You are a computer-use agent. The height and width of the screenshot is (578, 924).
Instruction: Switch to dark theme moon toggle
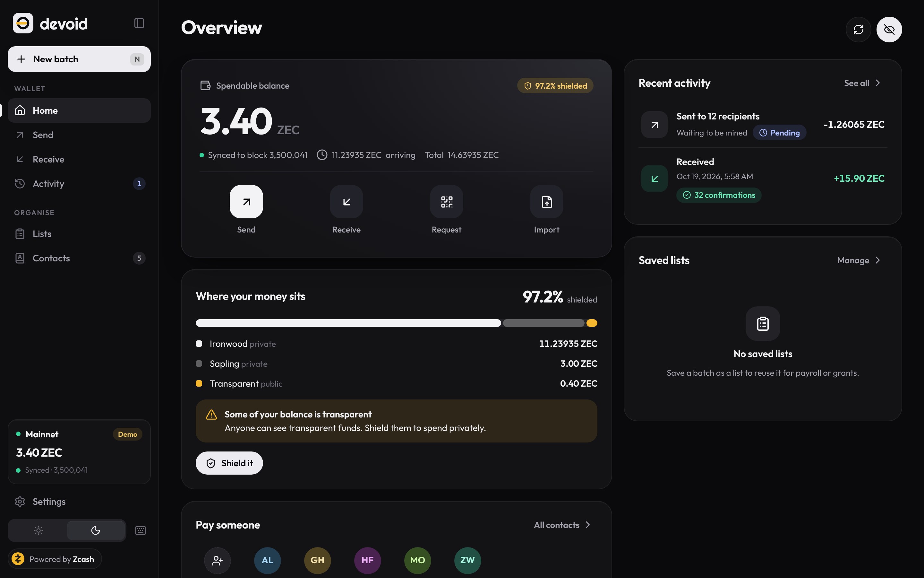96,530
